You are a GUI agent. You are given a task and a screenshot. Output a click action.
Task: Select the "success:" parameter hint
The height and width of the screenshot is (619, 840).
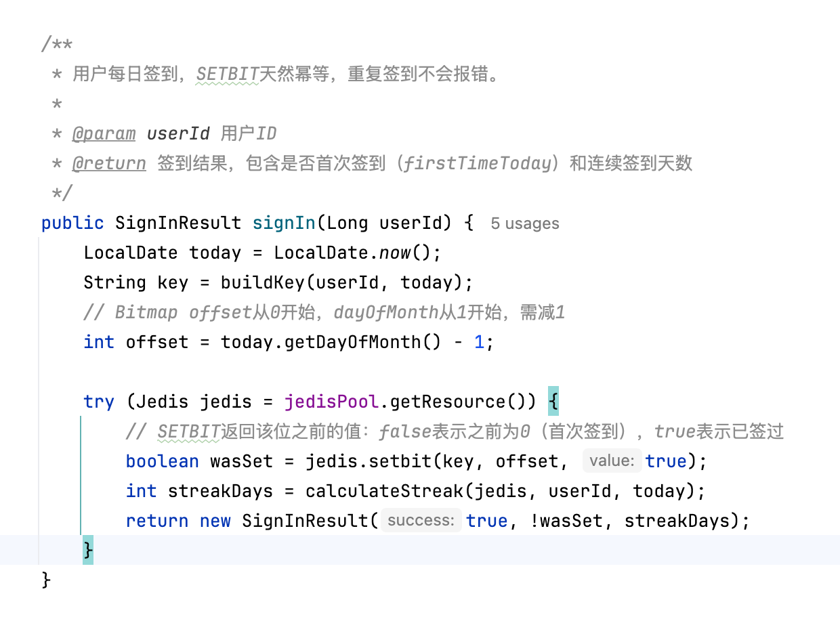[421, 521]
